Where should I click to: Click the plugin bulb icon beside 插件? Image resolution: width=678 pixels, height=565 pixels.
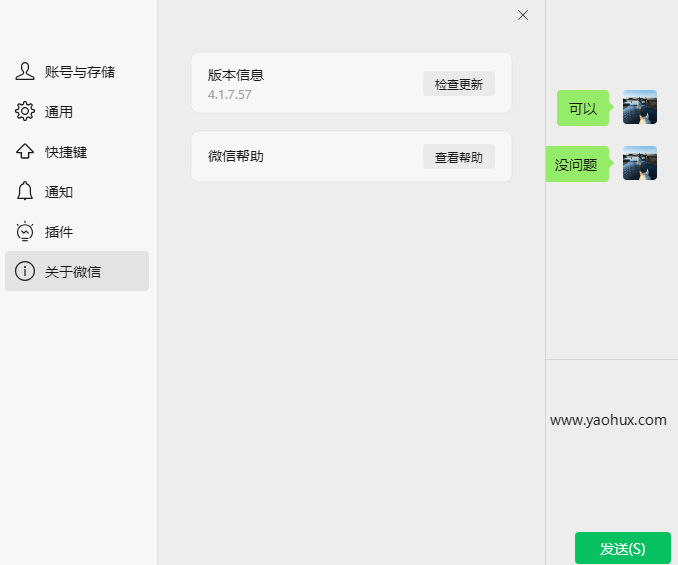coord(25,231)
